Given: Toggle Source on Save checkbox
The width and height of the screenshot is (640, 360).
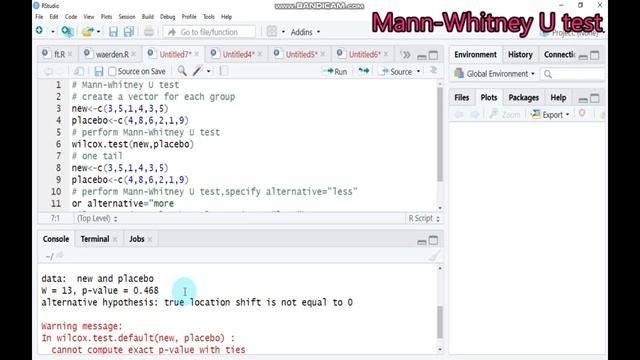Looking at the screenshot, I should pos(112,71).
